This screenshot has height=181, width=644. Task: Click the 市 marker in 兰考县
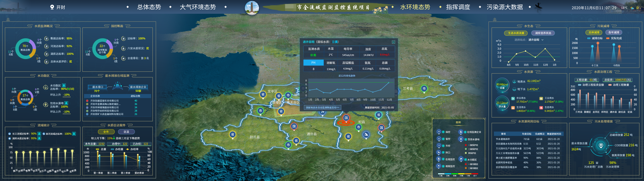point(424,88)
